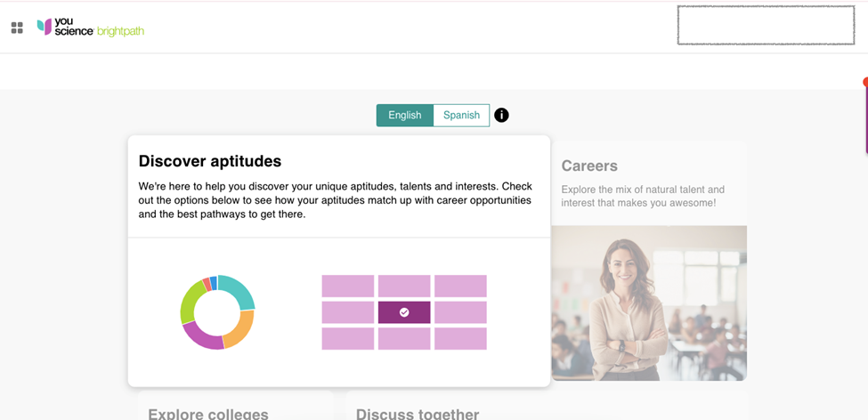Click the bottom-right light purple grid tile
868x420 pixels.
(460, 339)
